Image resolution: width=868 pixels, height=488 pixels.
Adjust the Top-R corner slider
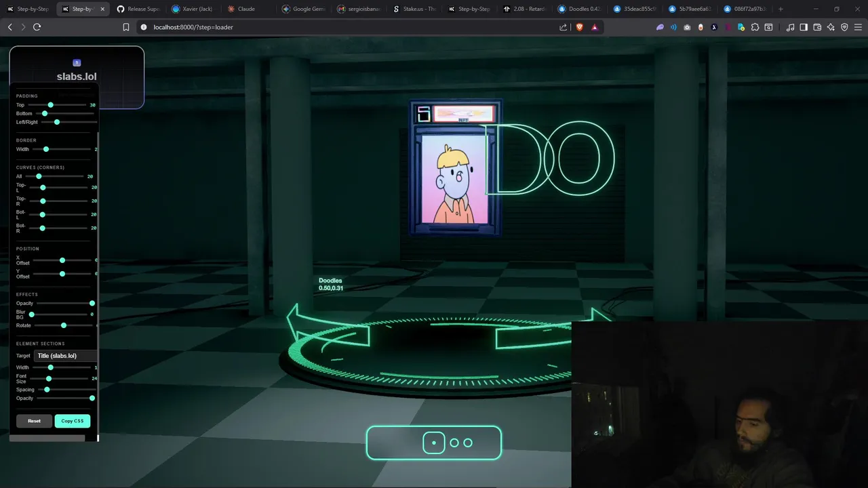[60, 201]
